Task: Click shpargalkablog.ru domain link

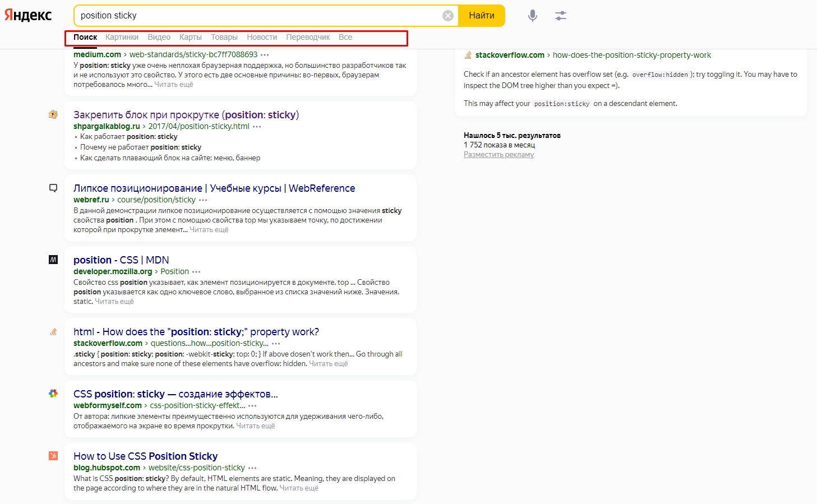Action: pyautogui.click(x=107, y=126)
